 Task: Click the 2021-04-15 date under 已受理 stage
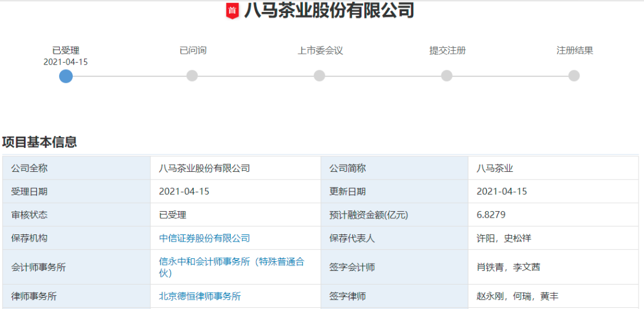coord(66,62)
